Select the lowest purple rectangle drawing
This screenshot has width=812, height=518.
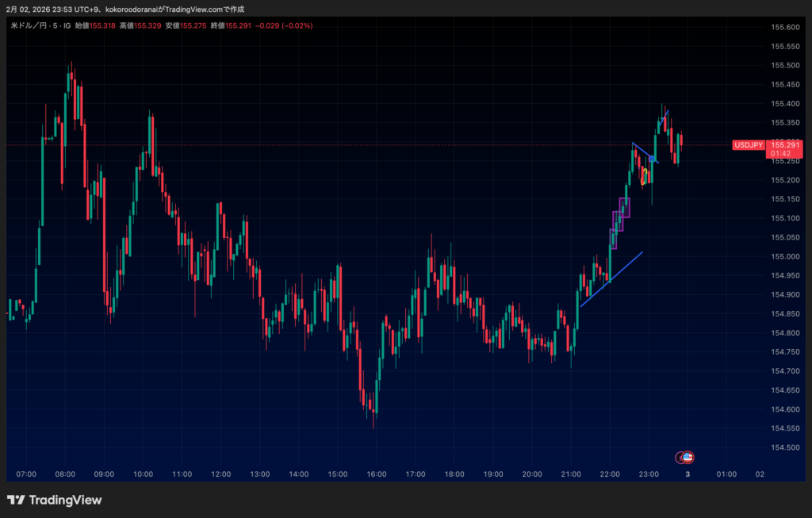click(x=612, y=238)
